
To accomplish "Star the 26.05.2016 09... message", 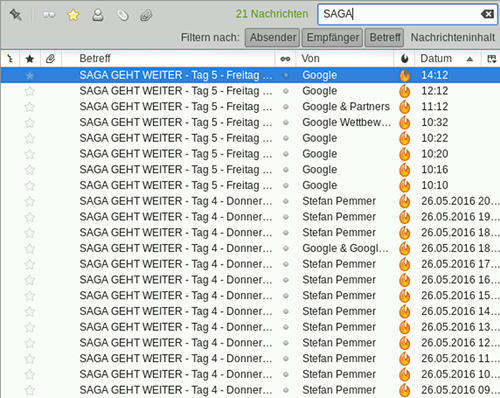I will [x=30, y=390].
